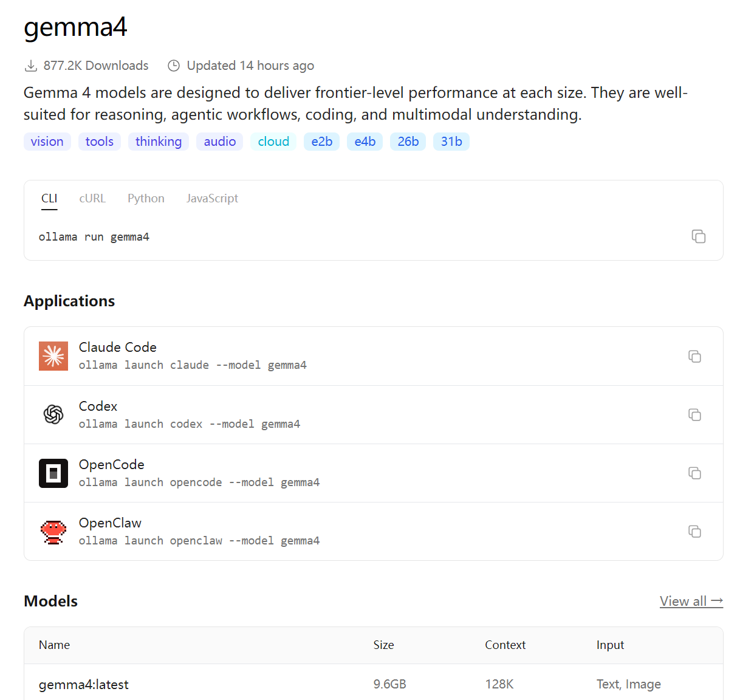Viewport: 740px width, 700px height.
Task: Open the gemma4:latest model row
Action: click(x=84, y=684)
